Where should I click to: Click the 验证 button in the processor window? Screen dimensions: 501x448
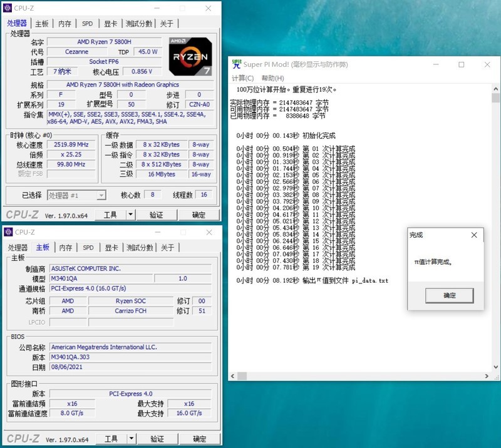tap(155, 215)
